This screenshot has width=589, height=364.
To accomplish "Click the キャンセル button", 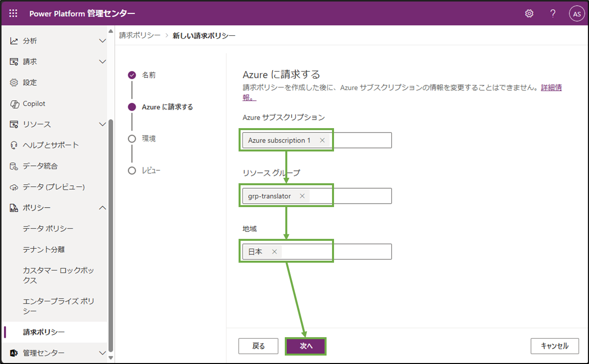I will (555, 346).
